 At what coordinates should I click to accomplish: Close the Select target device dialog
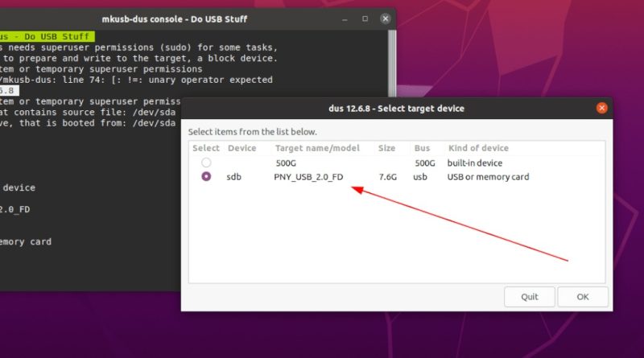point(601,108)
